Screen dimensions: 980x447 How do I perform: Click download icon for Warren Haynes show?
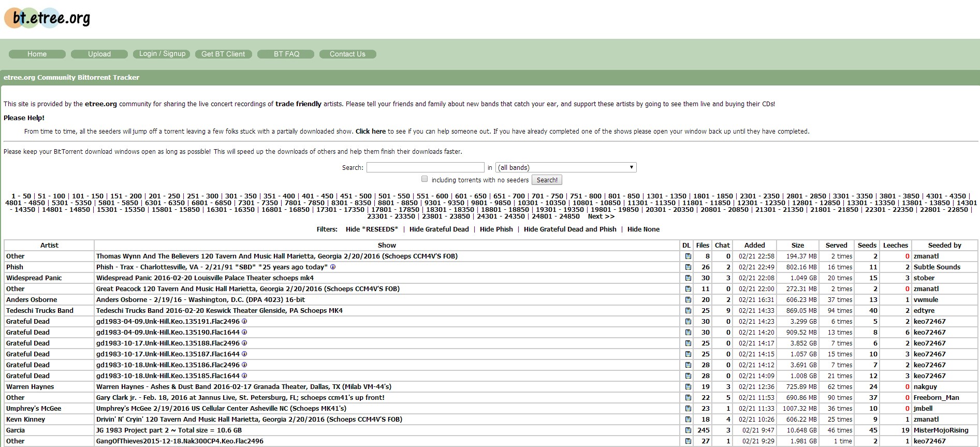[x=688, y=387]
